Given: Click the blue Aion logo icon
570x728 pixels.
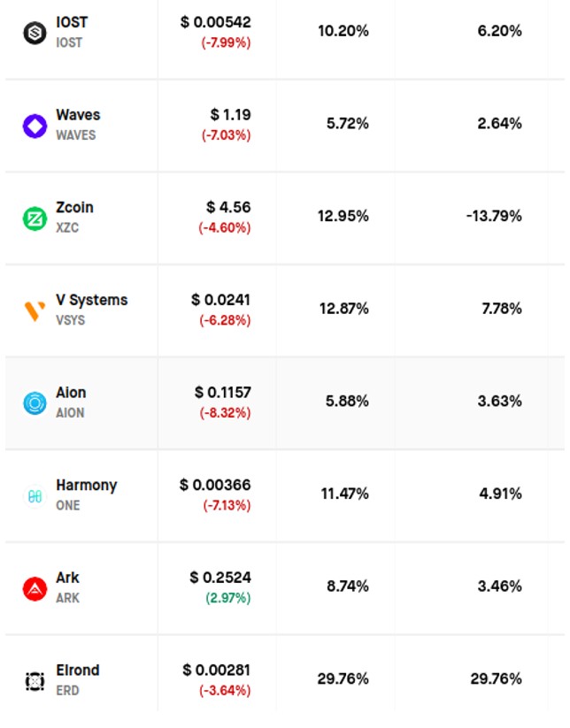Looking at the screenshot, I should click(x=35, y=403).
